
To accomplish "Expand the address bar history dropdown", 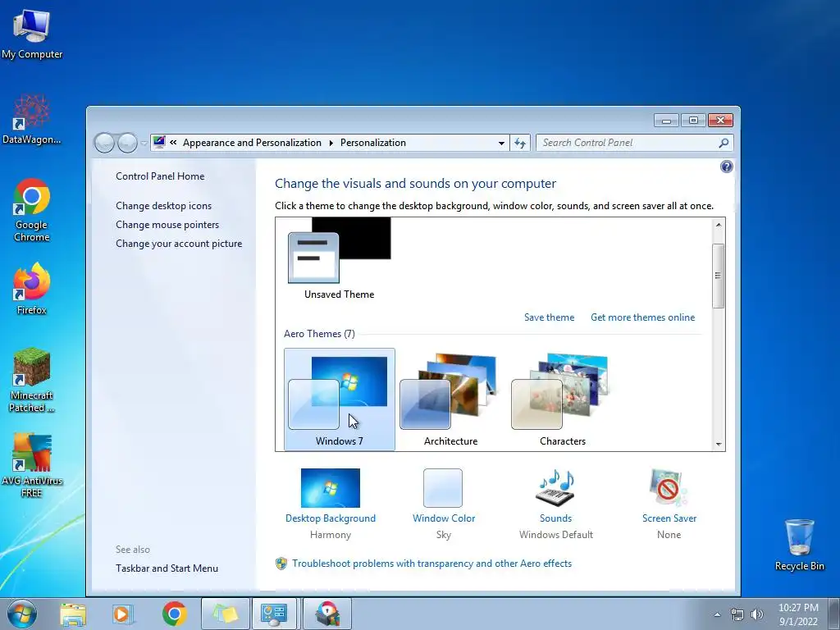I will click(501, 143).
